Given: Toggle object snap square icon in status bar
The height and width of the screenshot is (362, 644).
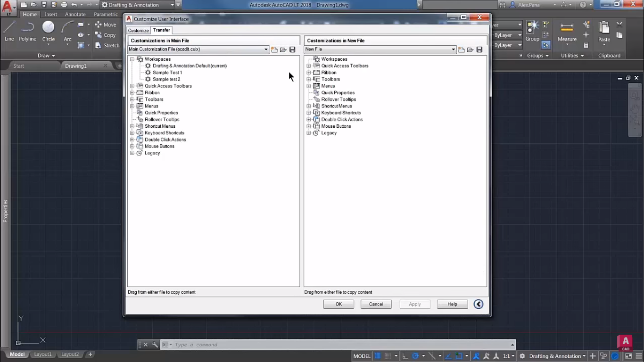Looking at the screenshot, I should tap(459, 356).
